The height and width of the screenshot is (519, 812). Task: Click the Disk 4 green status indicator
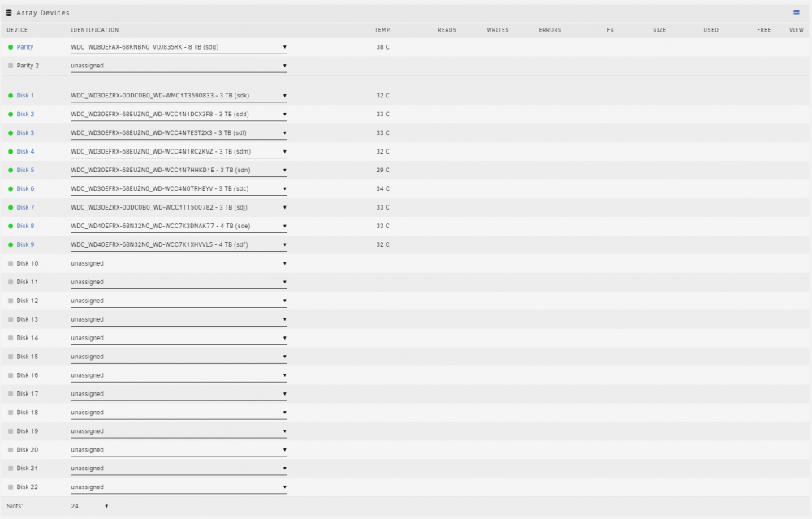11,152
